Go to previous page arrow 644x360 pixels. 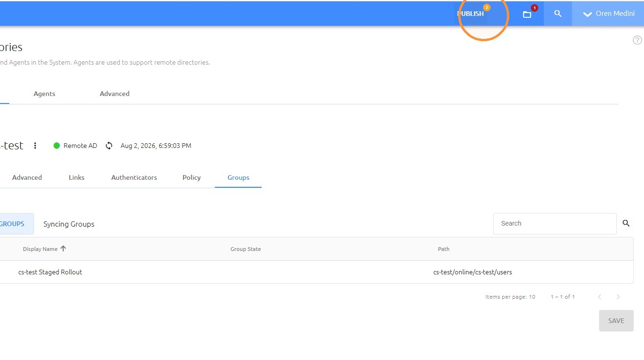coord(600,297)
